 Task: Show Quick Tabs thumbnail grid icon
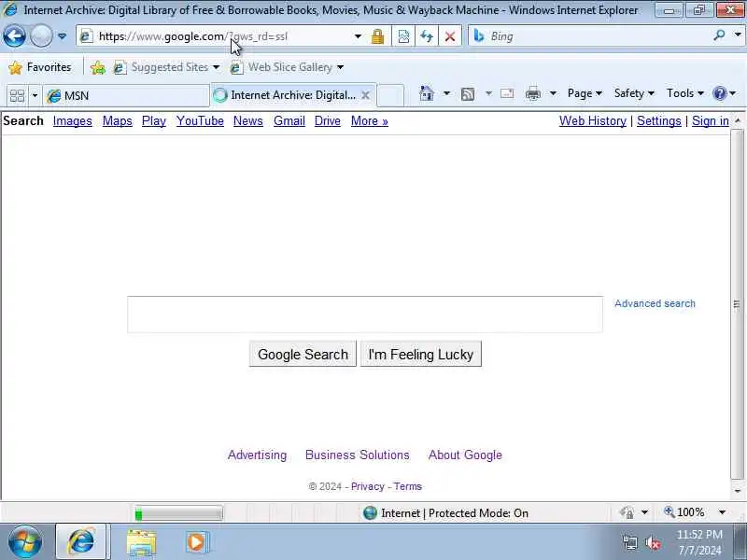point(17,96)
